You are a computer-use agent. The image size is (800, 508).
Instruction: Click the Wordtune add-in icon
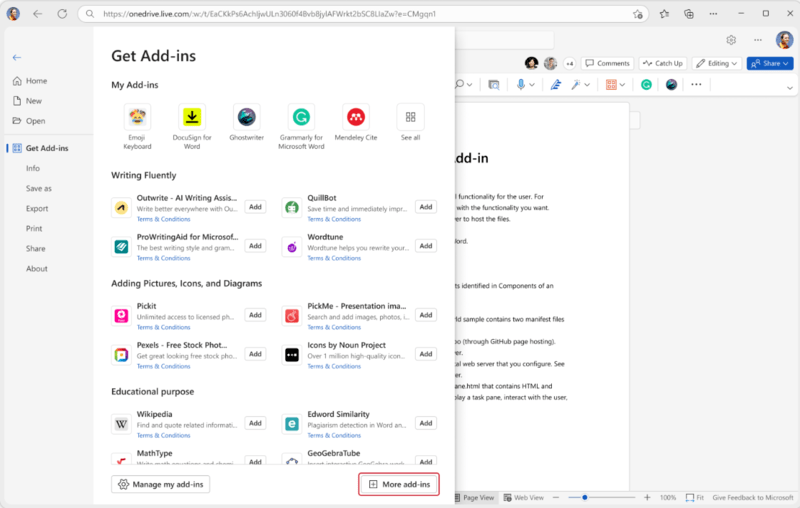pos(292,247)
